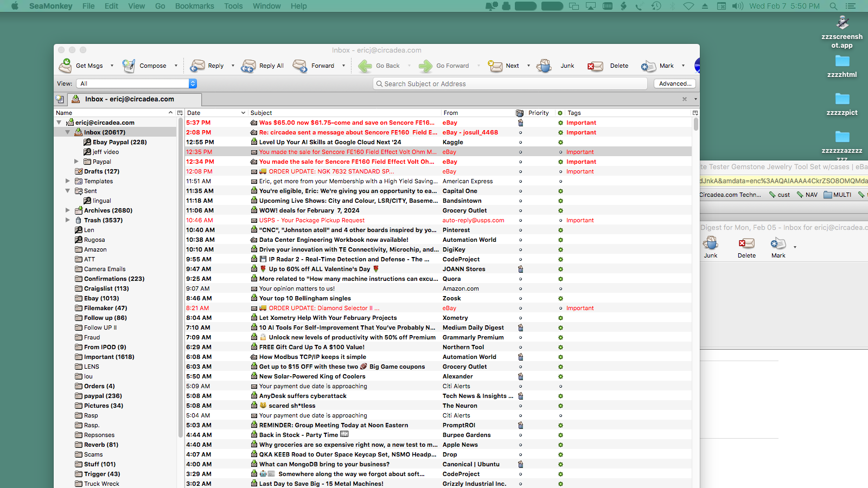Collapse the Sent folder tree
Image resolution: width=868 pixels, height=488 pixels.
[68, 191]
